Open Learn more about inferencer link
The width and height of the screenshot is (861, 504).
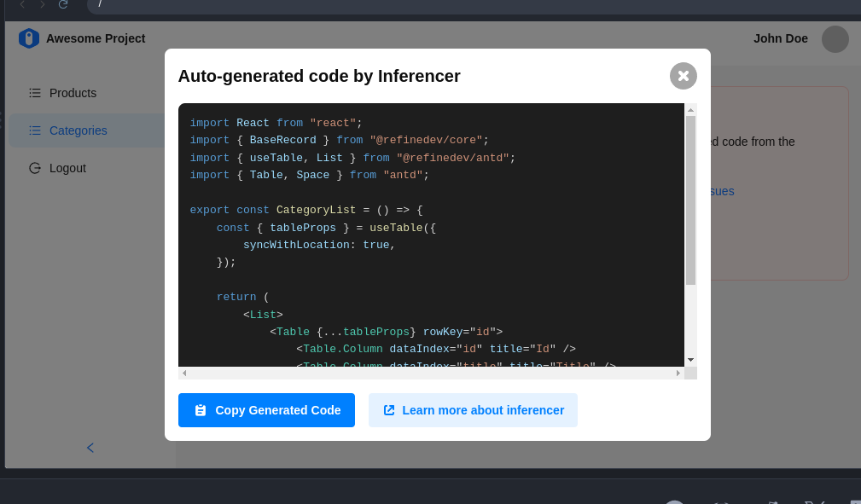pyautogui.click(x=473, y=410)
